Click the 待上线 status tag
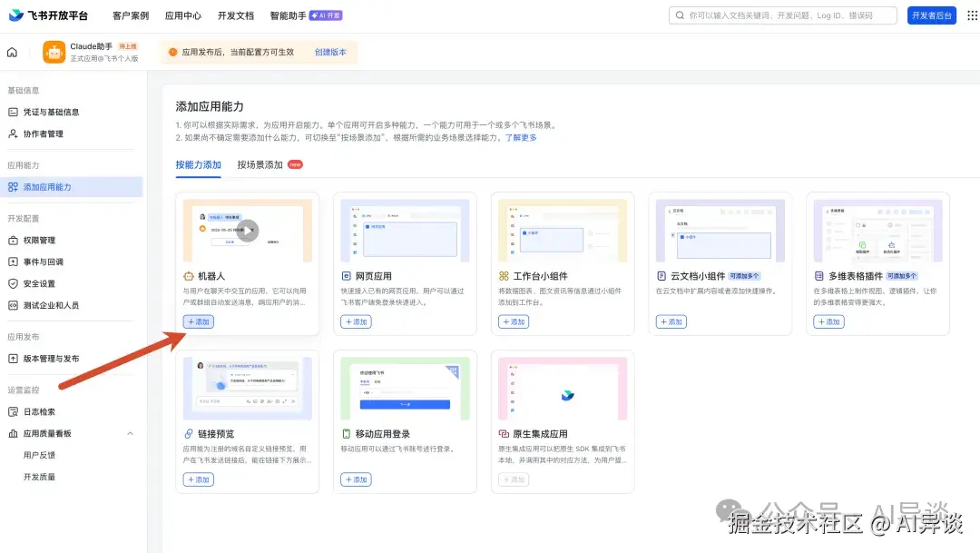The width and height of the screenshot is (980, 553). point(128,46)
